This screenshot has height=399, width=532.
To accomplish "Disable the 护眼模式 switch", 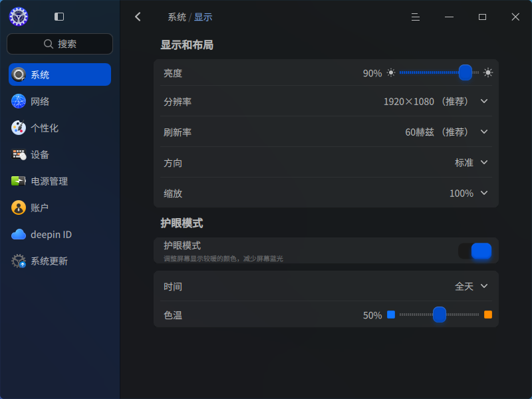I will (475, 251).
